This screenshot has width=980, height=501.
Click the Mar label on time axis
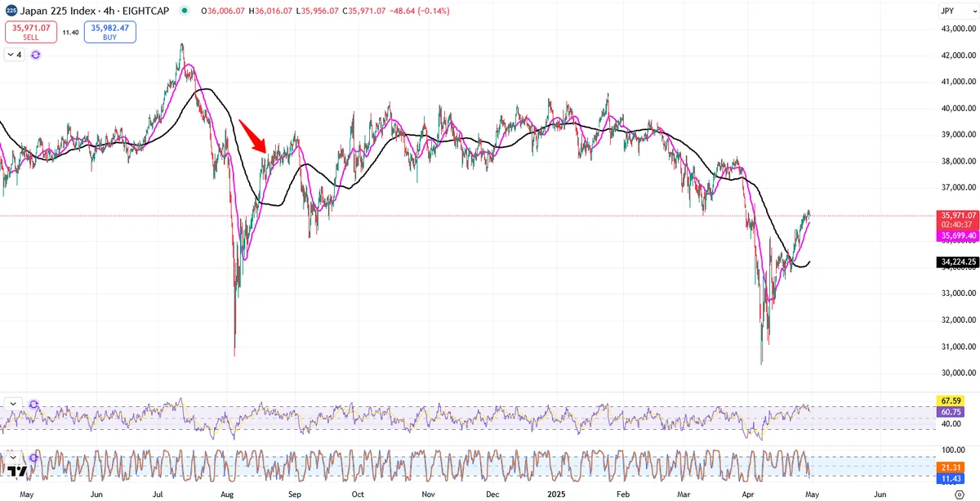tap(684, 494)
